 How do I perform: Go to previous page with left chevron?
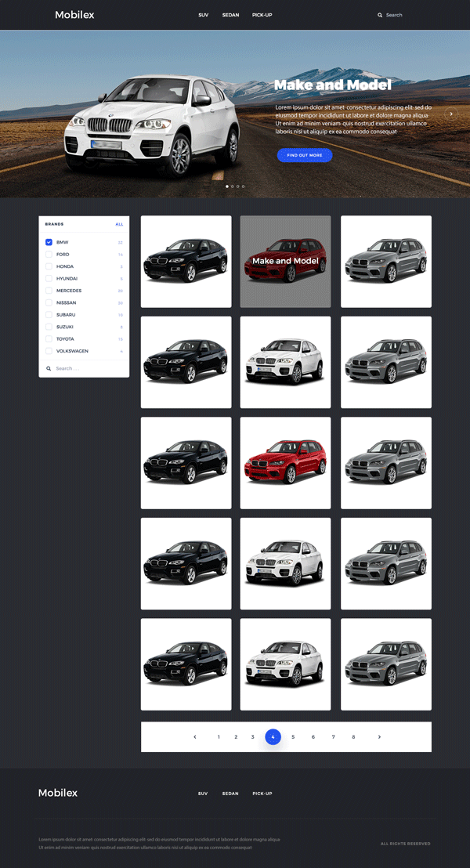[x=195, y=737]
